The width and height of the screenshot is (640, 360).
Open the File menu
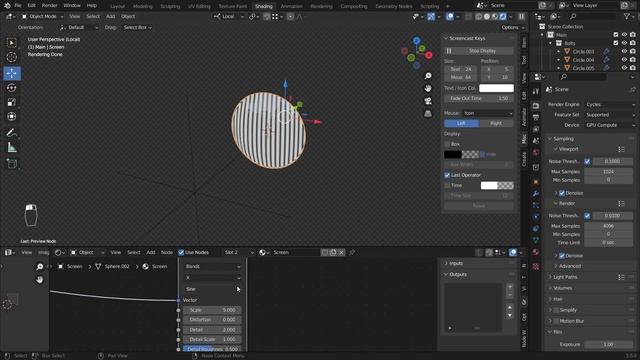(x=18, y=6)
